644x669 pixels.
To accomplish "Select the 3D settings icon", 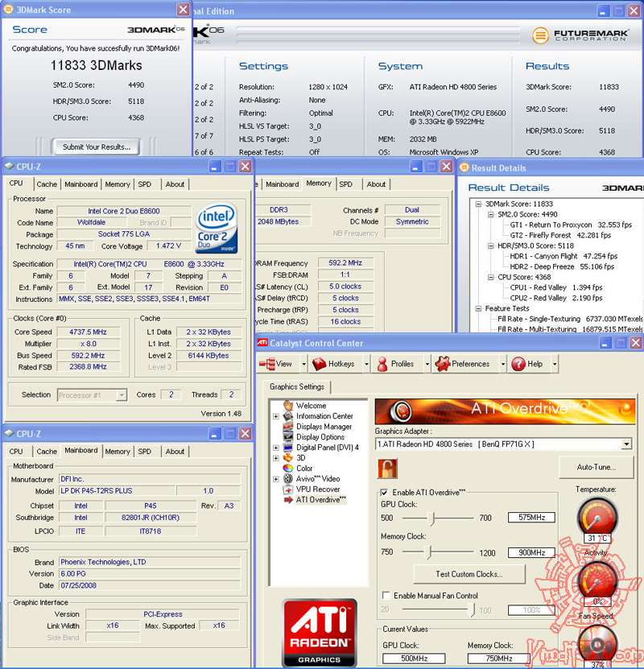I will tap(288, 458).
